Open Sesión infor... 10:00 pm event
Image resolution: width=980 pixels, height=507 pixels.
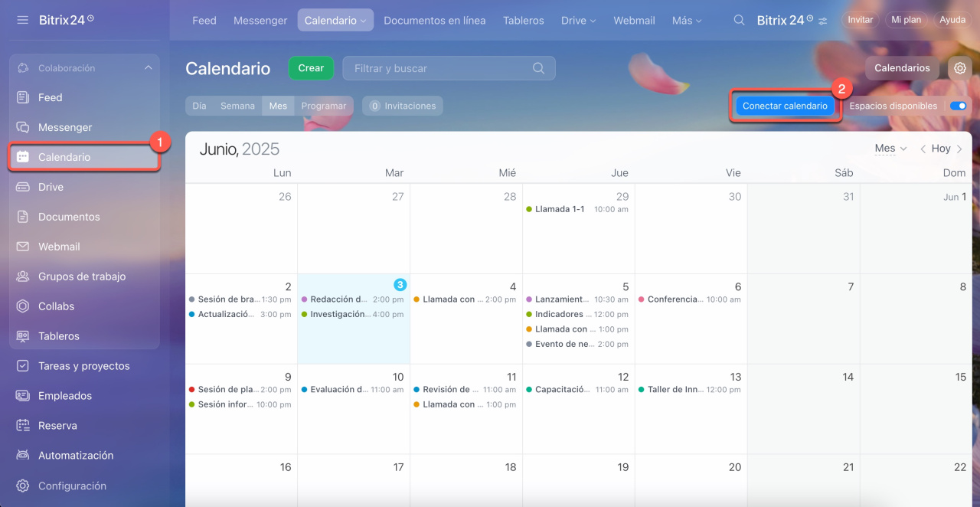coord(240,404)
